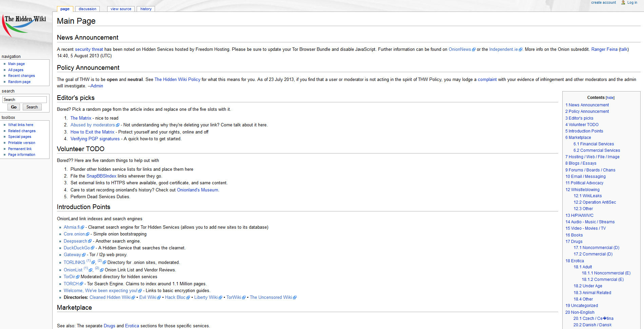644x329 pixels.
Task: Open The Hidden Wiki Policy link
Action: (177, 79)
